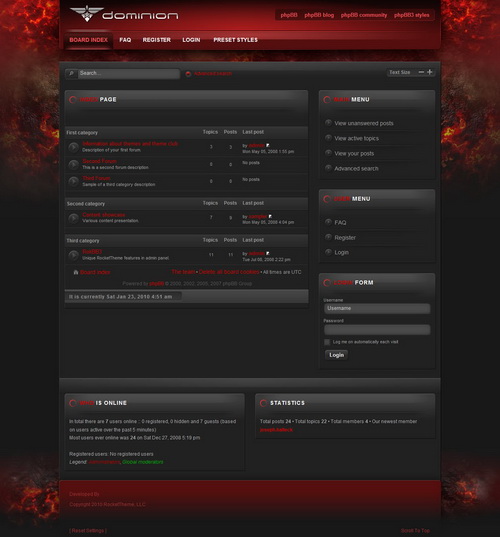View latest post icon in RokBB3 row
Viewport: 500px width, 537px height.
point(267,253)
